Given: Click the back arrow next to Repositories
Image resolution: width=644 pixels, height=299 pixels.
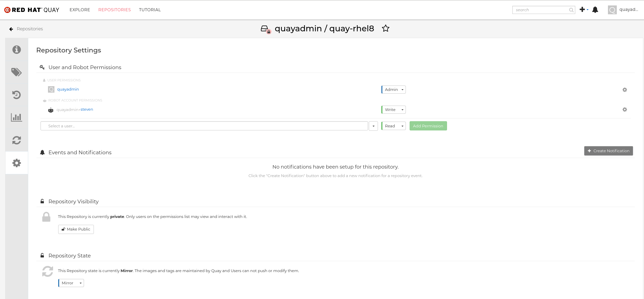Looking at the screenshot, I should [x=11, y=29].
